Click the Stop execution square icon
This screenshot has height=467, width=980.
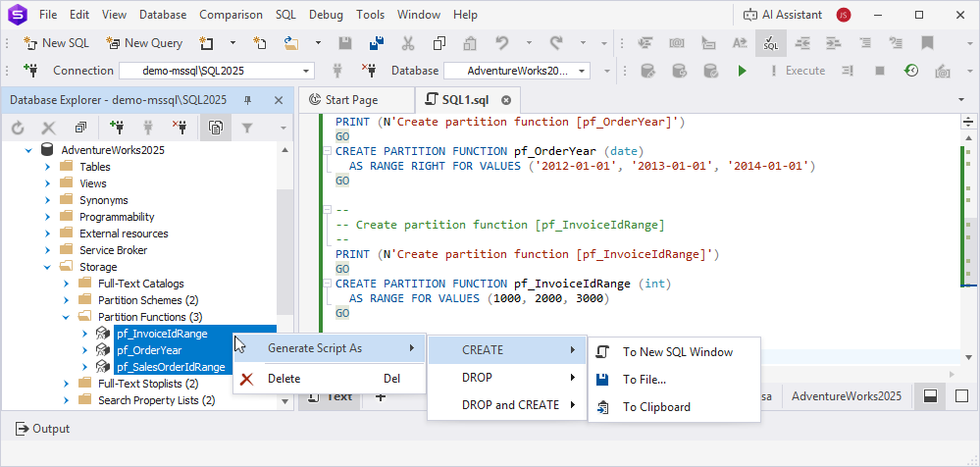point(879,71)
